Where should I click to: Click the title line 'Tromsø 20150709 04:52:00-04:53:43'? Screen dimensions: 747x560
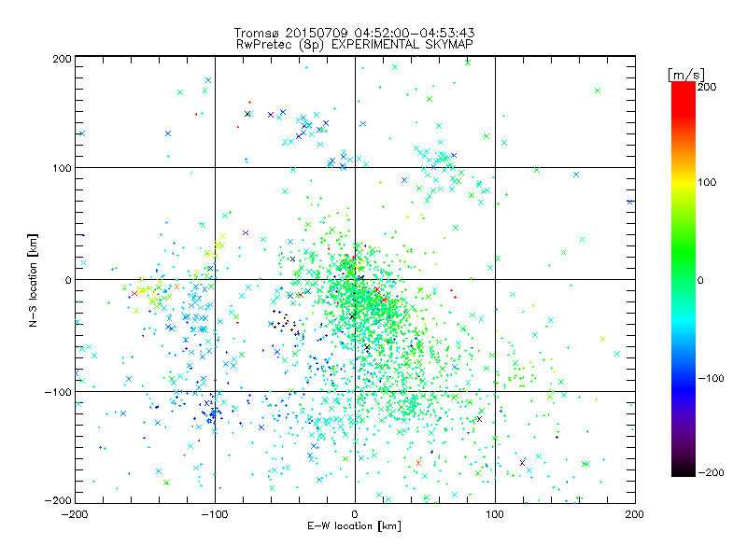point(355,33)
